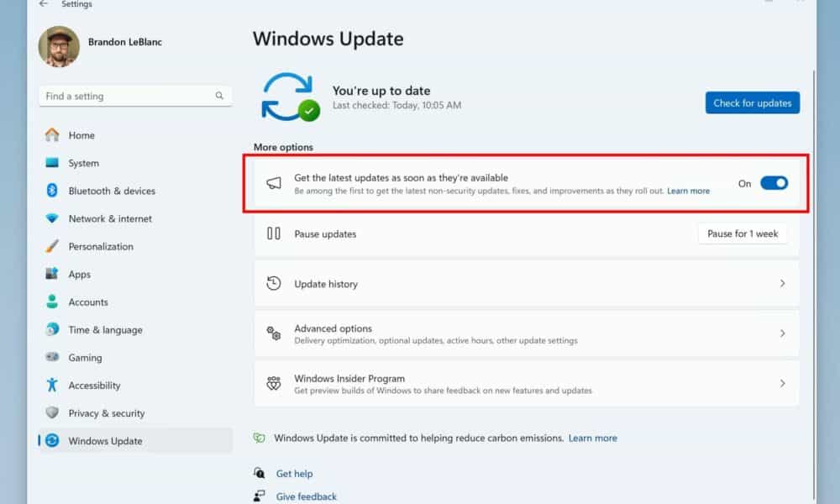The height and width of the screenshot is (504, 840).
Task: Select Personalization in sidebar
Action: point(101,246)
